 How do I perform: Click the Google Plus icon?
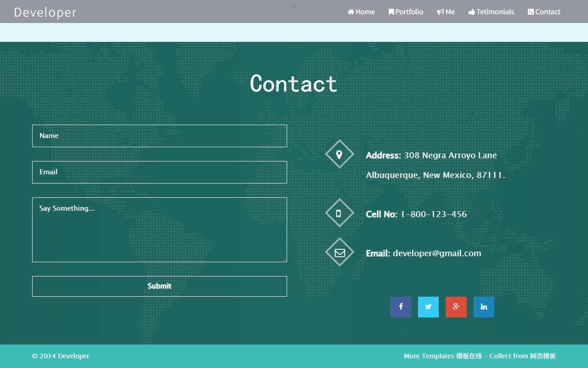click(x=456, y=307)
